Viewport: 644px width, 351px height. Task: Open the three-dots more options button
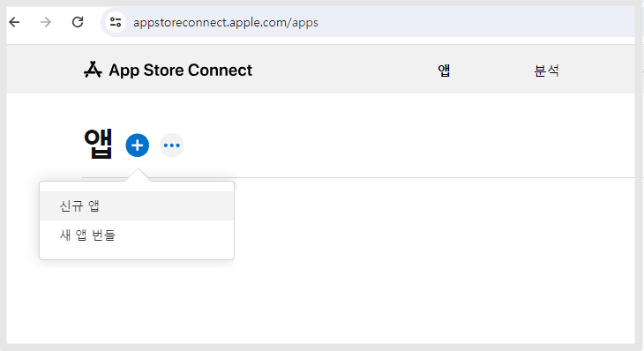point(172,146)
